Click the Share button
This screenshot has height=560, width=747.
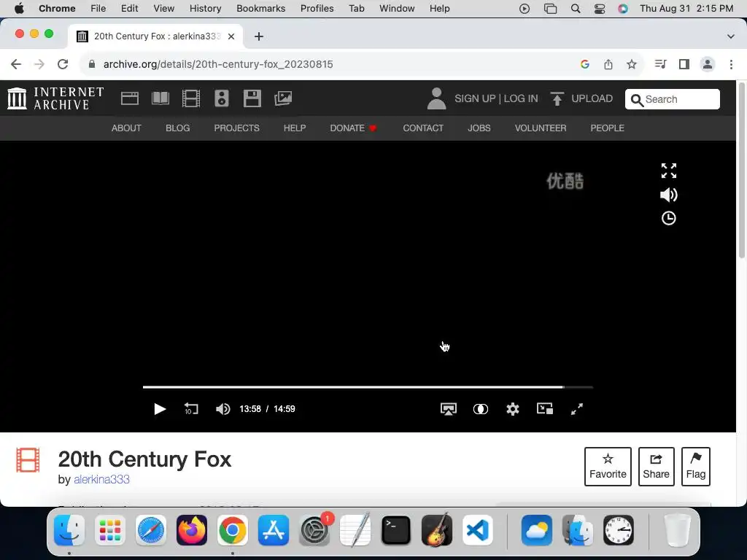point(656,467)
